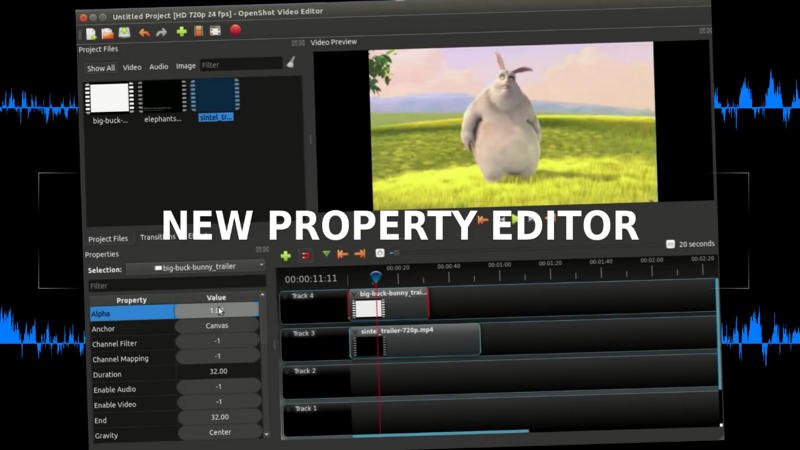Click the gray Redo arrow
This screenshot has height=450, width=800.
162,33
